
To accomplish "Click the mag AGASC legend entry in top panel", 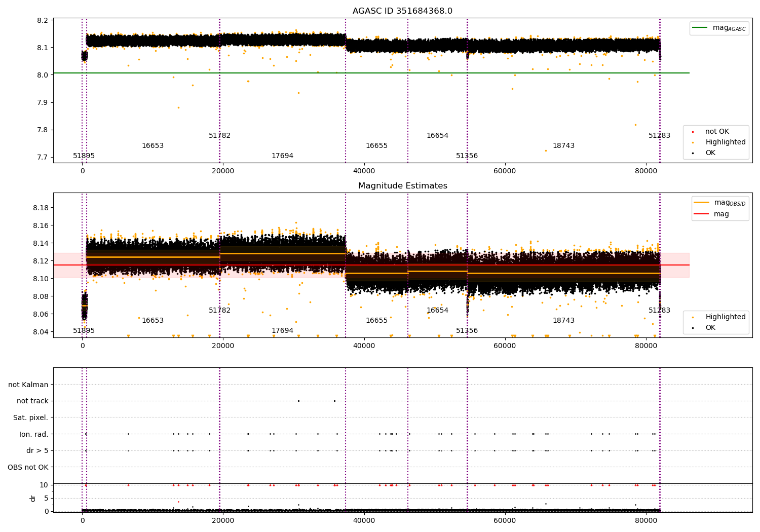I will (x=719, y=28).
